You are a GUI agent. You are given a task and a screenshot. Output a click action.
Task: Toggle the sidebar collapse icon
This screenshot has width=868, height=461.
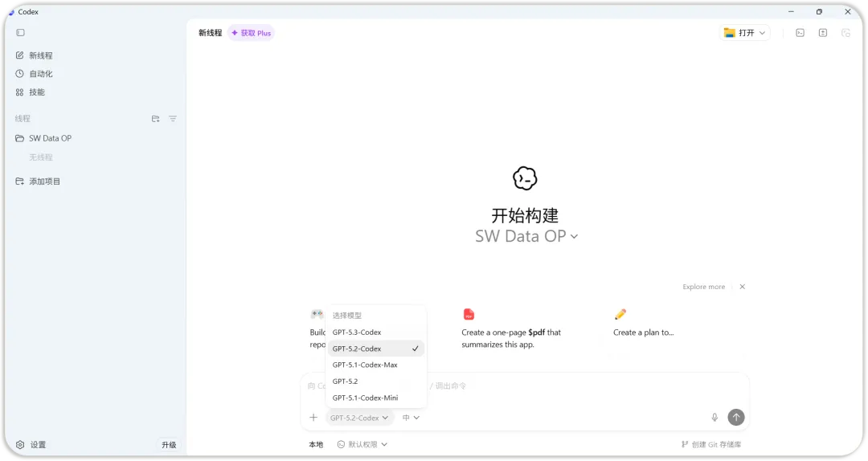(x=20, y=33)
